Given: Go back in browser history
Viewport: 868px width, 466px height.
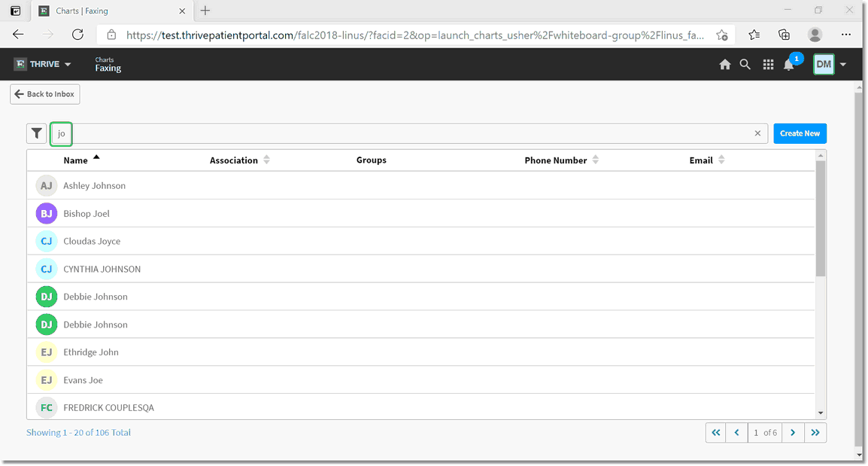Looking at the screenshot, I should click(18, 35).
